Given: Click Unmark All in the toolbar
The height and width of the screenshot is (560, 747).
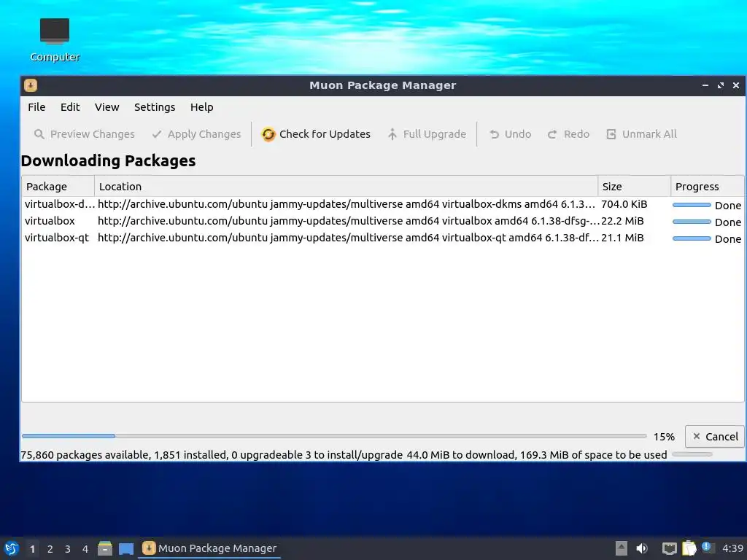Looking at the screenshot, I should point(641,134).
